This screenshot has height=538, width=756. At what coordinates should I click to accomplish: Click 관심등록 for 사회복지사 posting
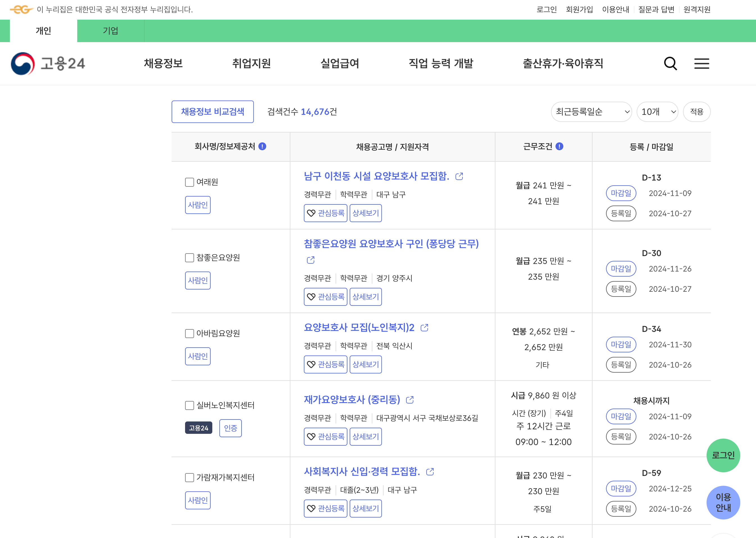[326, 509]
